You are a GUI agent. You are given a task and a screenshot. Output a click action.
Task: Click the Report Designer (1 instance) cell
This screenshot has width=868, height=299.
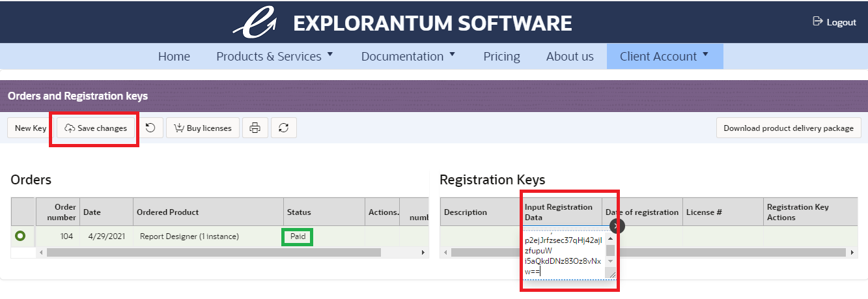click(208, 236)
